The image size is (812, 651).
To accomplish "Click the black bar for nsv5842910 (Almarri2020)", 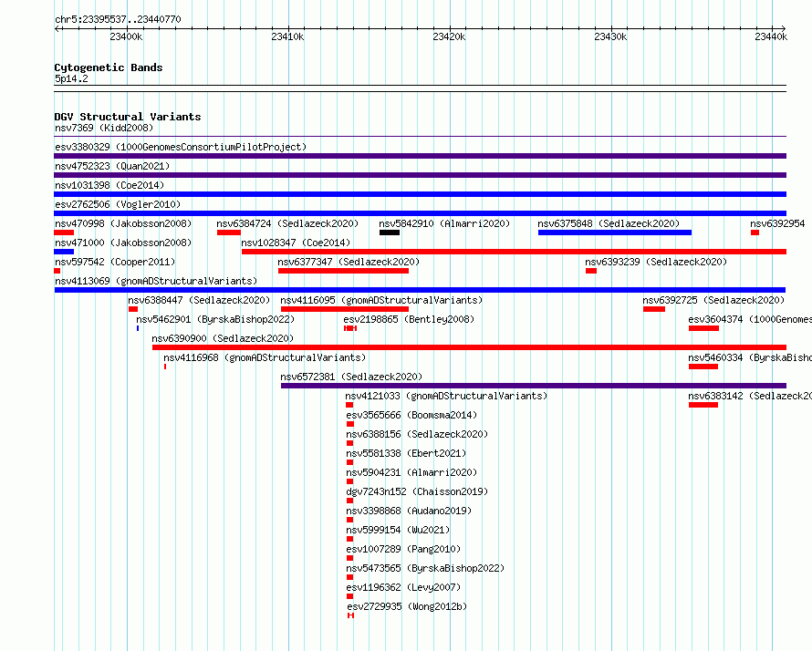I will point(390,232).
